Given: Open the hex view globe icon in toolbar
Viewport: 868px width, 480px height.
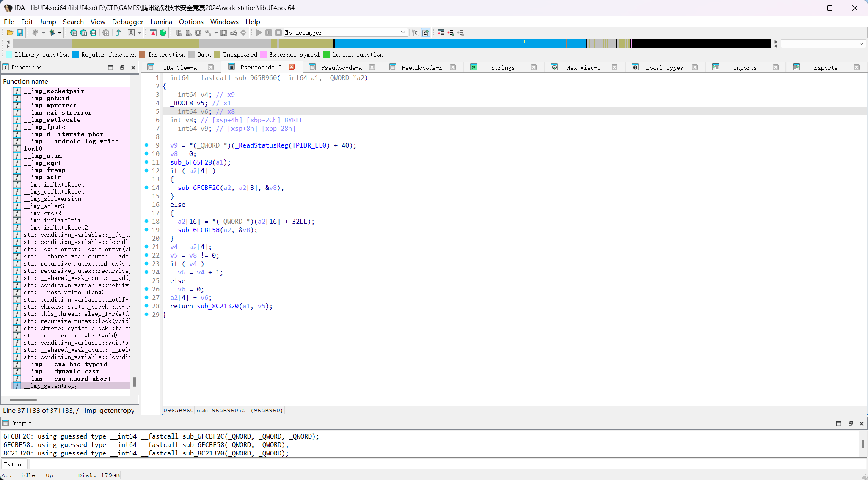Looking at the screenshot, I should (74, 33).
